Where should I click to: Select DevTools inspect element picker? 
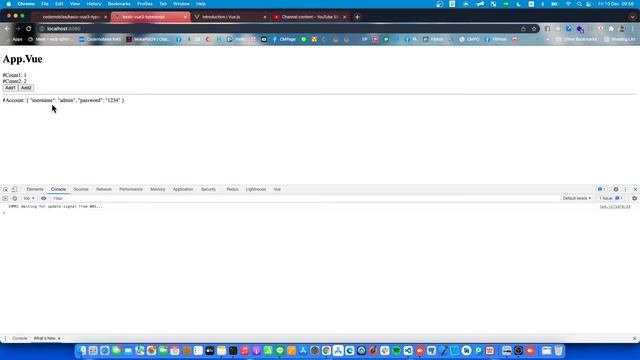pyautogui.click(x=5, y=189)
